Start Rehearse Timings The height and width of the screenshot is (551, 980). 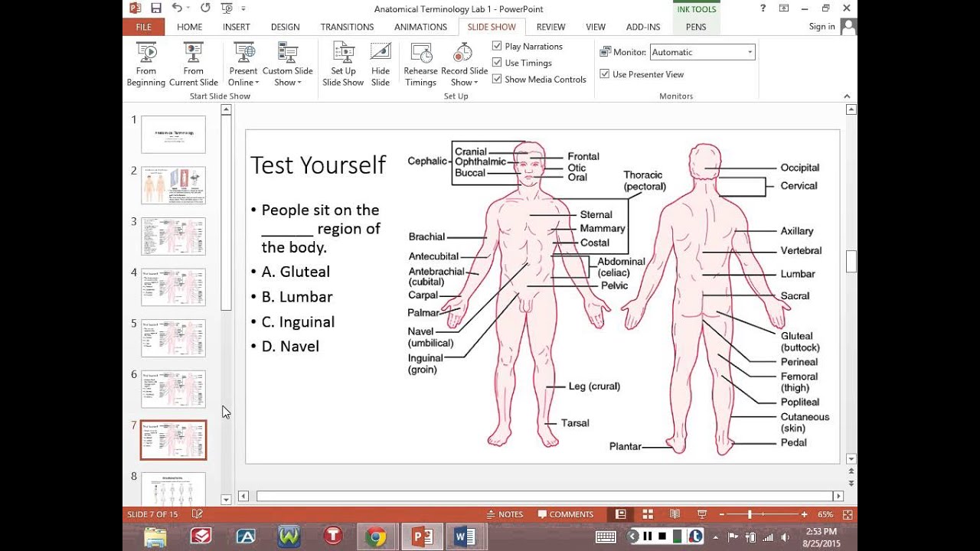(x=420, y=64)
